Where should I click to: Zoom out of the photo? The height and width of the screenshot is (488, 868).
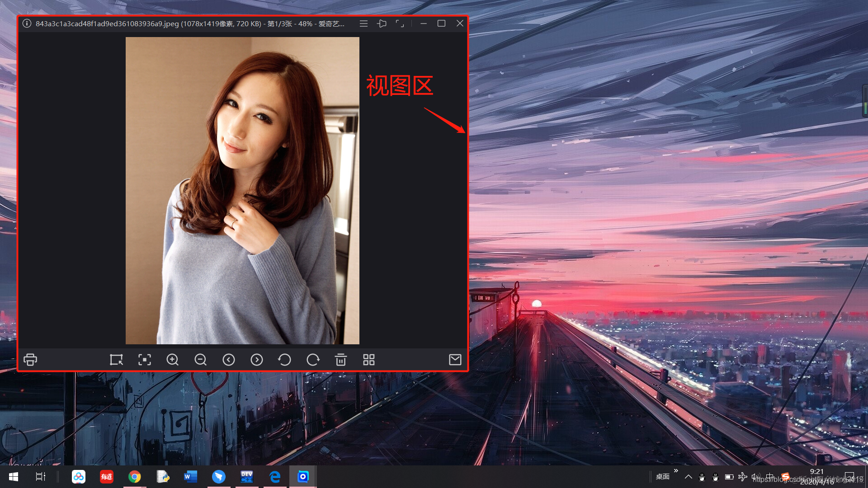[x=200, y=360]
